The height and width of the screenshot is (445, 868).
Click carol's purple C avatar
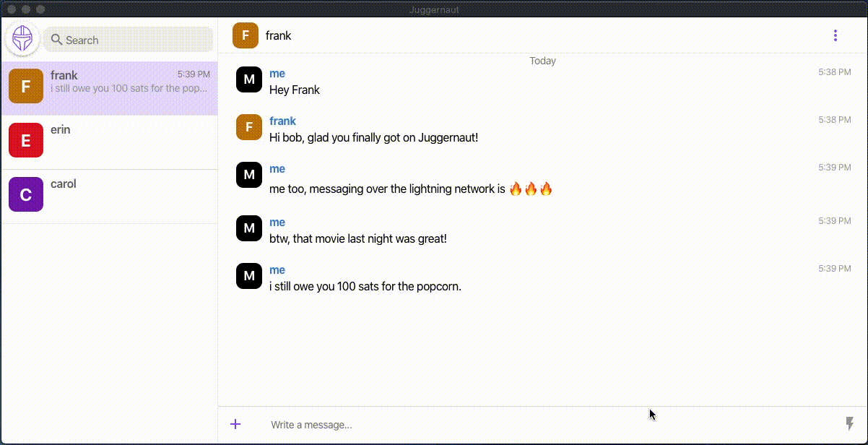[26, 194]
